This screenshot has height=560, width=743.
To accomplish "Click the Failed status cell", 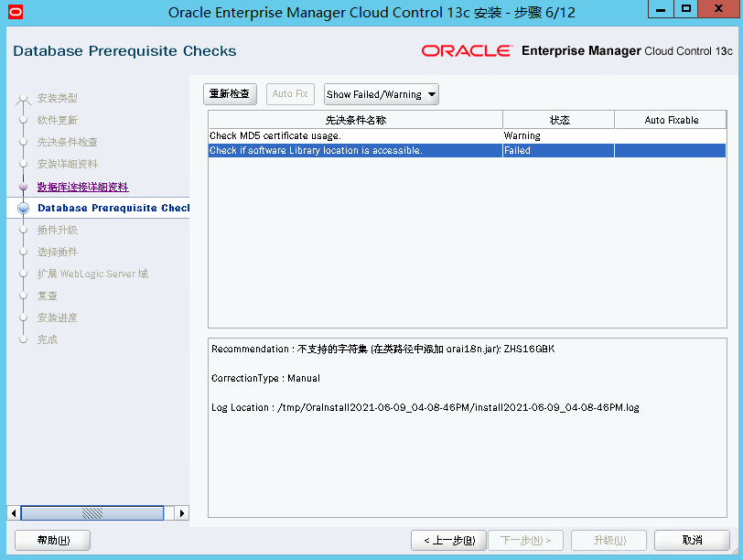I will coord(558,151).
